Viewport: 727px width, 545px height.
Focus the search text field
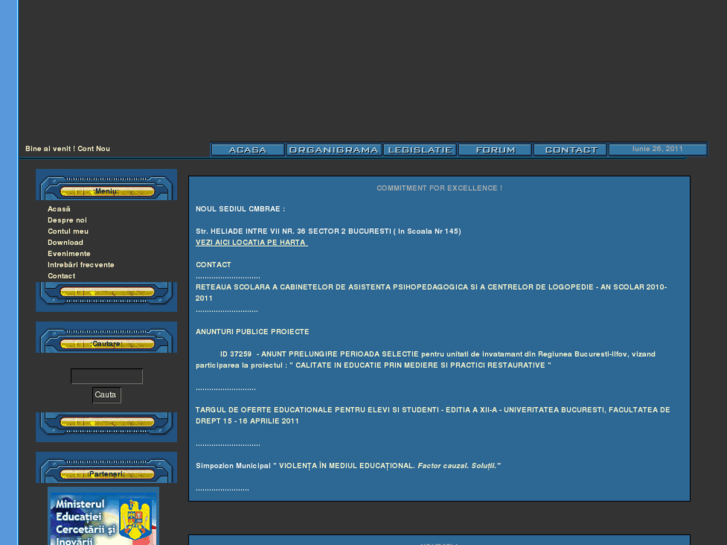pos(107,376)
